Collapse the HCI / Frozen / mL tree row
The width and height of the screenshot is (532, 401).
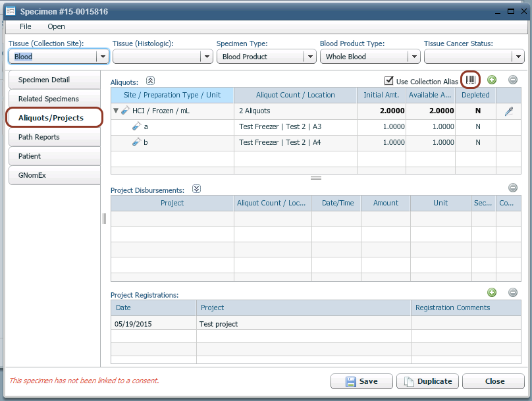[116, 111]
